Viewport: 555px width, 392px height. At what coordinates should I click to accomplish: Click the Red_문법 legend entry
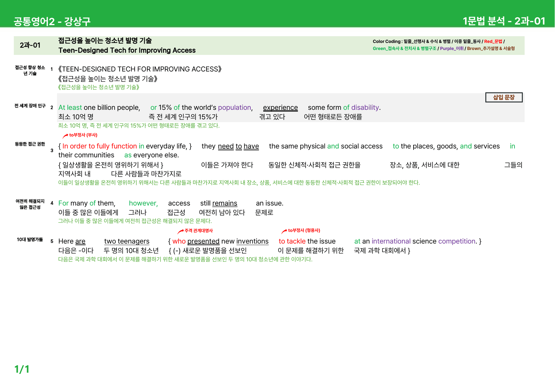coord(493,41)
